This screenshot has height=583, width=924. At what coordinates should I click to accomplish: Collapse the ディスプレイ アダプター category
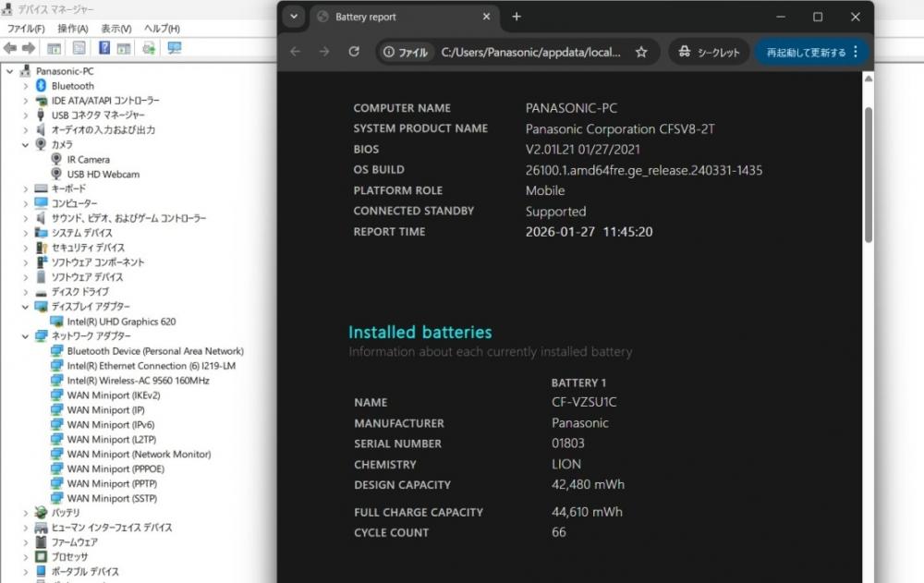(25, 307)
